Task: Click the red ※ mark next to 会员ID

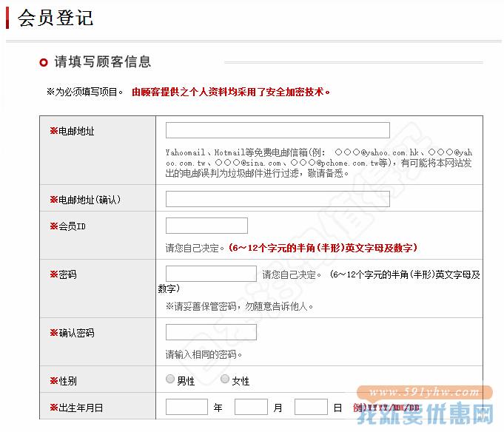Action: [53, 226]
